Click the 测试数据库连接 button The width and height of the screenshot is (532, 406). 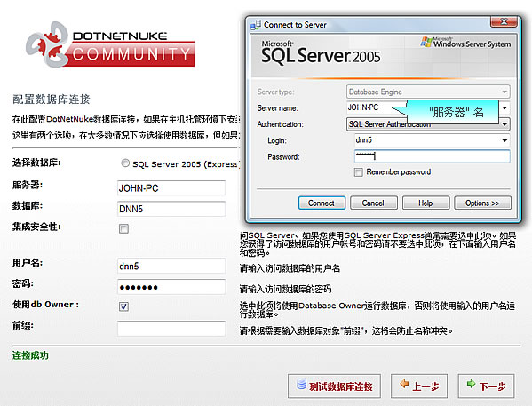coord(334,386)
